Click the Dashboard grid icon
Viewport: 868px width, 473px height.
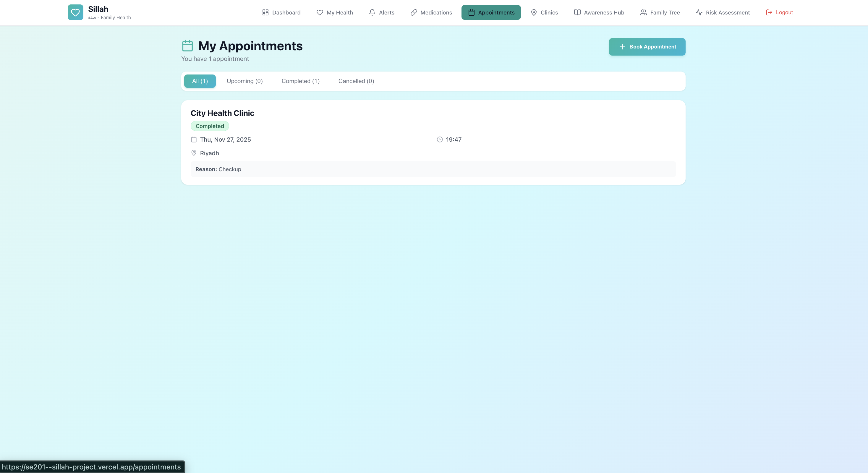tap(265, 12)
